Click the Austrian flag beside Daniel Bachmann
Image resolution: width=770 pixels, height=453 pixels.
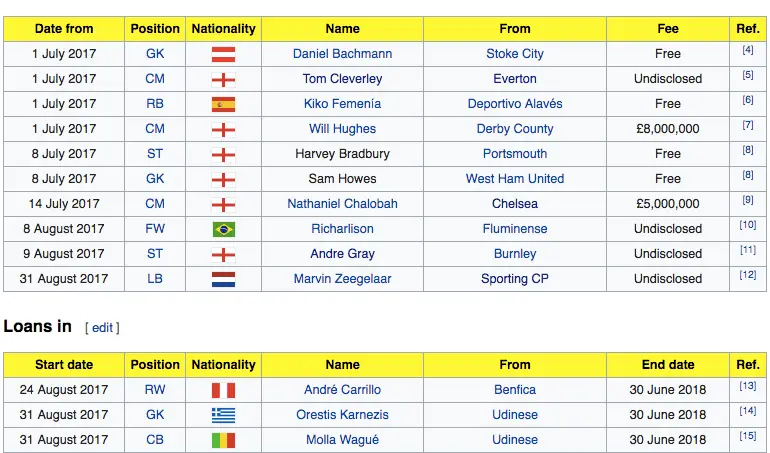pos(223,54)
